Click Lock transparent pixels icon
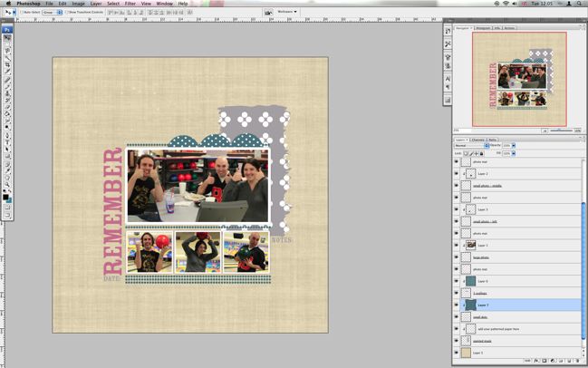 coord(466,153)
